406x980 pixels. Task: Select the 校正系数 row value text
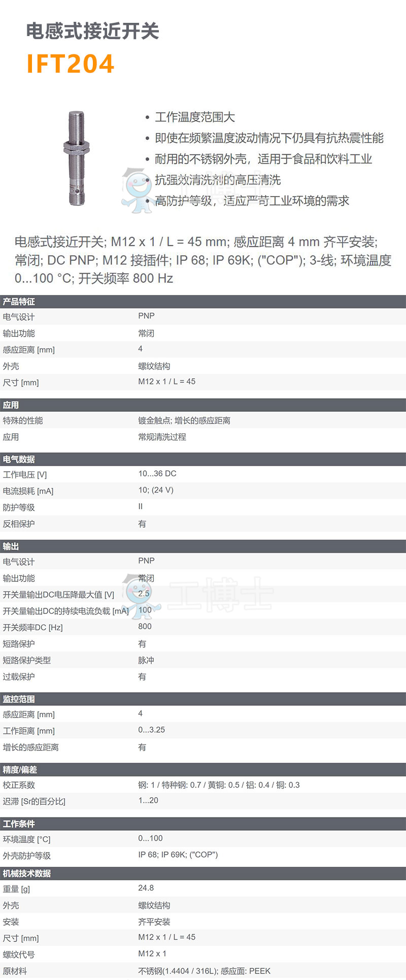219,785
